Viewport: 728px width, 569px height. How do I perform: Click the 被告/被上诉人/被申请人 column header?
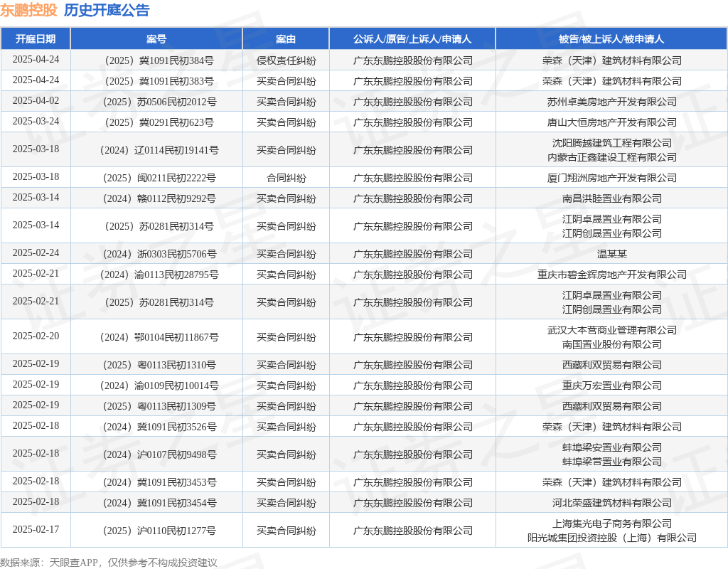[611, 39]
